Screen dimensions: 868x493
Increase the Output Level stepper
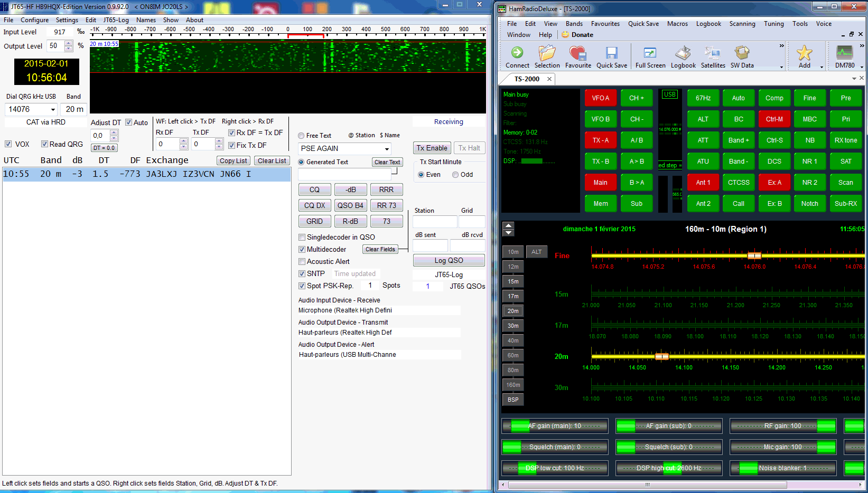(69, 44)
